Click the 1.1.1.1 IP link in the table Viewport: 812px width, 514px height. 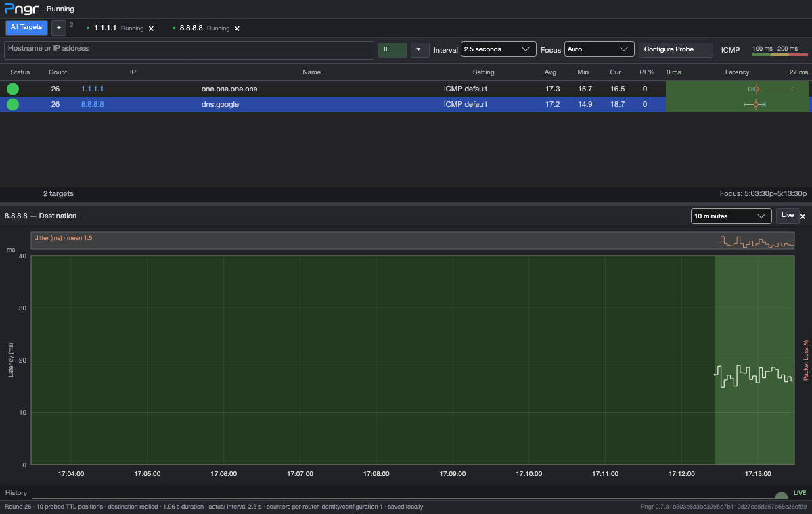tap(93, 89)
